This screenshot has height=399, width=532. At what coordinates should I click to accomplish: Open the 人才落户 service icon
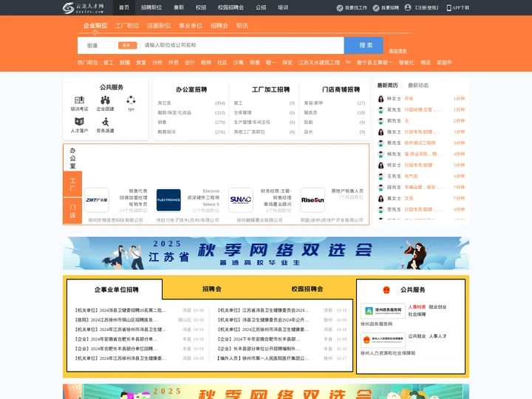(79, 121)
